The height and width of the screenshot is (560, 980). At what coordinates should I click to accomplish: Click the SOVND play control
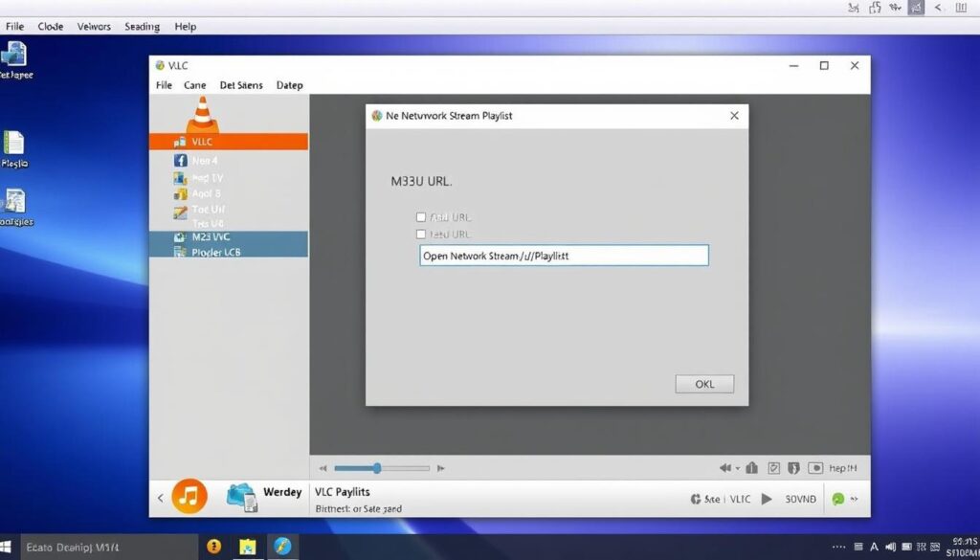pyautogui.click(x=767, y=499)
